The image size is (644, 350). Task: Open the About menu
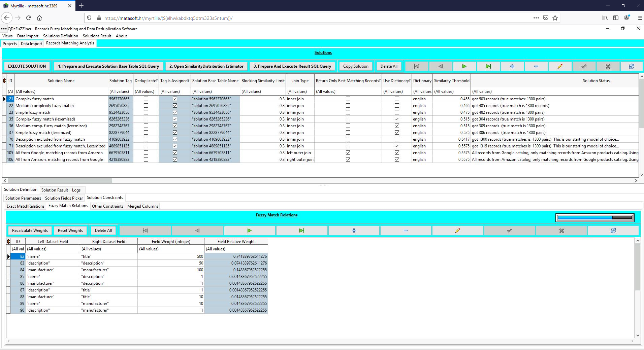point(121,36)
